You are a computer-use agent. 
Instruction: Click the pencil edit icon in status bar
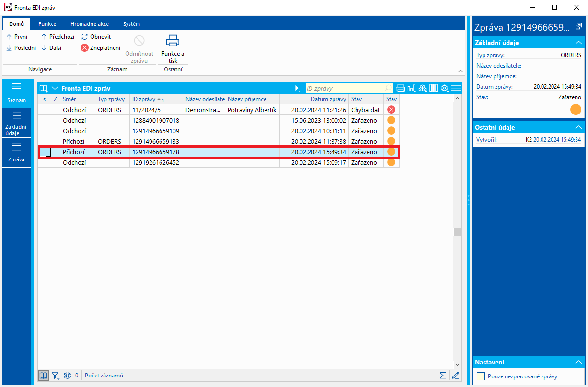[x=455, y=375]
